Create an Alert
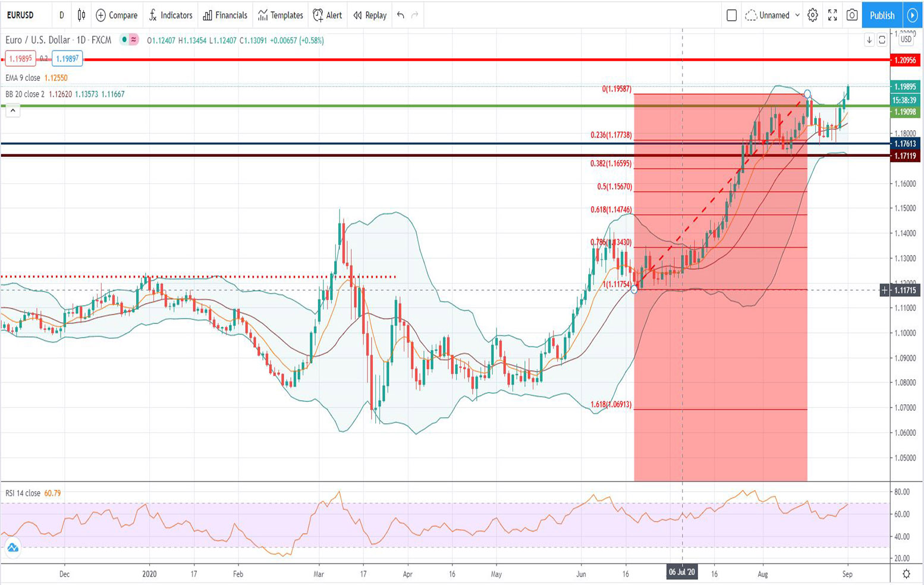 click(328, 15)
